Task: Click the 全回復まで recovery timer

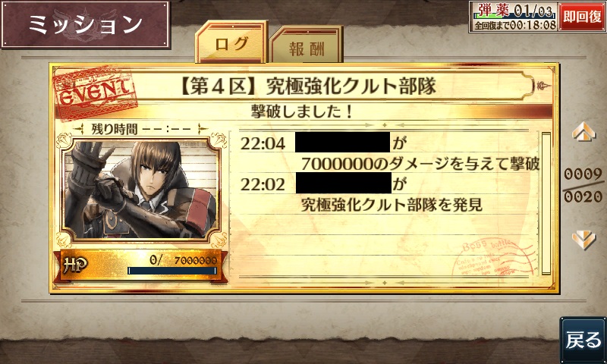Action: [515, 25]
